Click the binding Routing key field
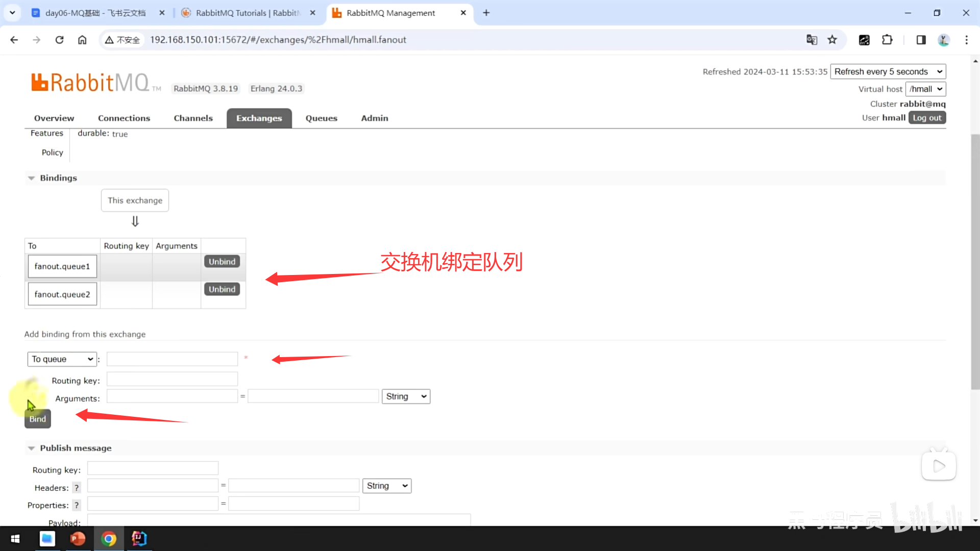The height and width of the screenshot is (551, 980). [x=172, y=379]
